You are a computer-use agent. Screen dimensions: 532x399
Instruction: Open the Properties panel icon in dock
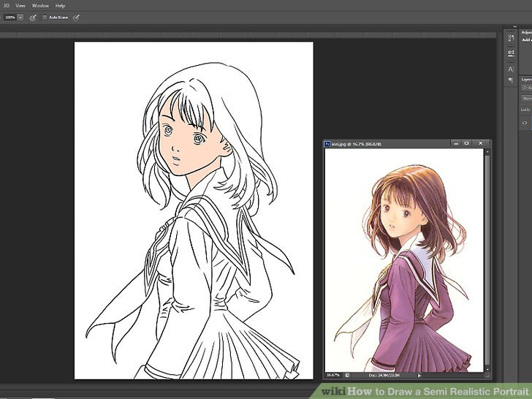pyautogui.click(x=510, y=53)
